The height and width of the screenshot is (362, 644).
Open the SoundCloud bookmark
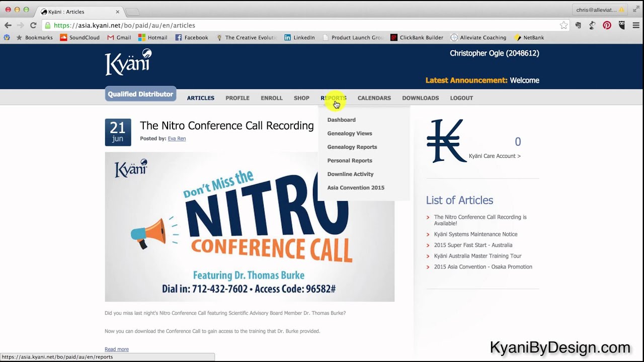click(x=79, y=38)
